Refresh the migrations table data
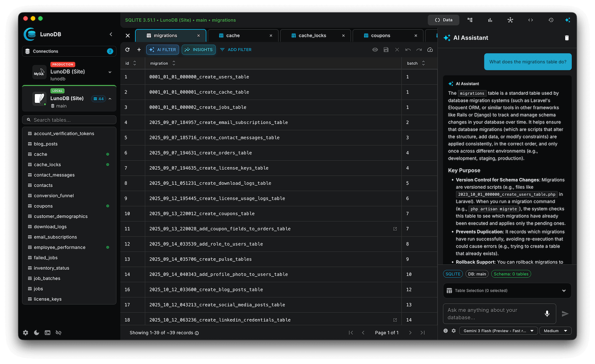The height and width of the screenshot is (364, 595). [x=127, y=50]
